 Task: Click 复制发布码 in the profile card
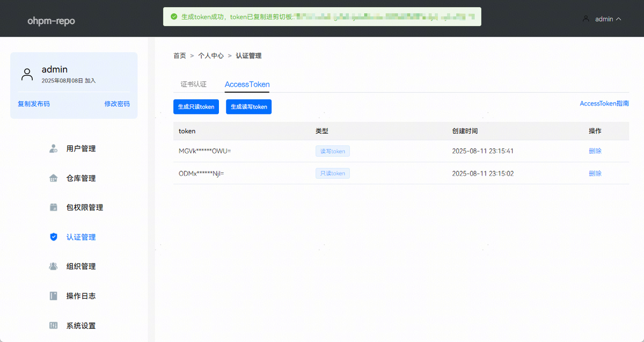click(34, 104)
